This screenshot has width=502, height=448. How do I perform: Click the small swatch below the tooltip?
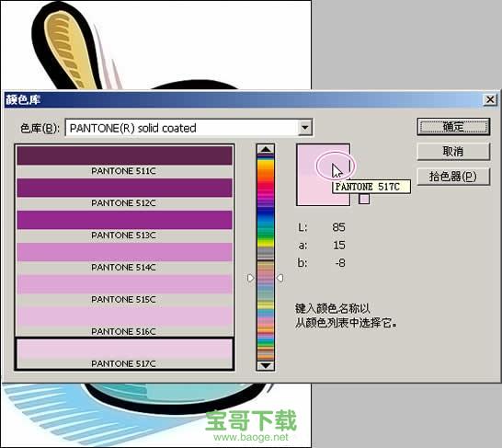click(x=364, y=199)
